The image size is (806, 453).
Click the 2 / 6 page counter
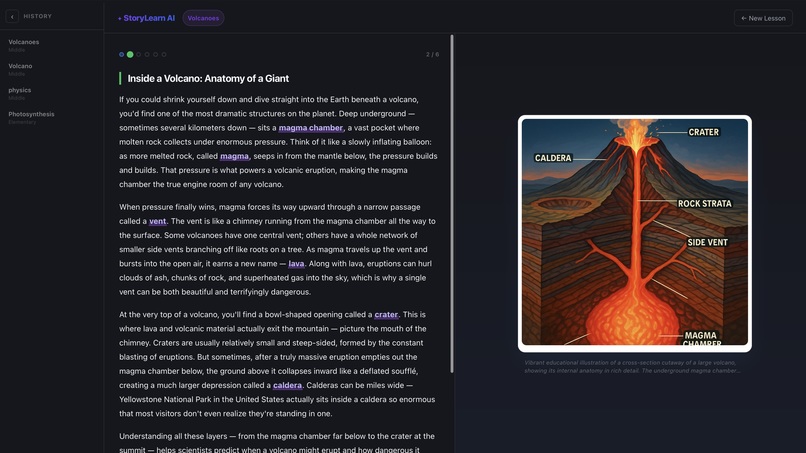click(432, 55)
